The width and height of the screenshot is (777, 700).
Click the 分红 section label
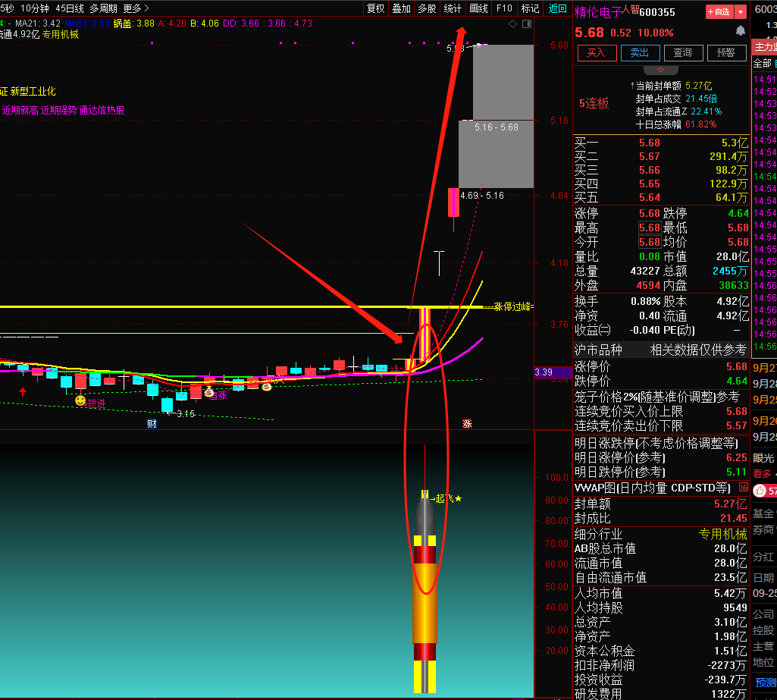coord(763,557)
